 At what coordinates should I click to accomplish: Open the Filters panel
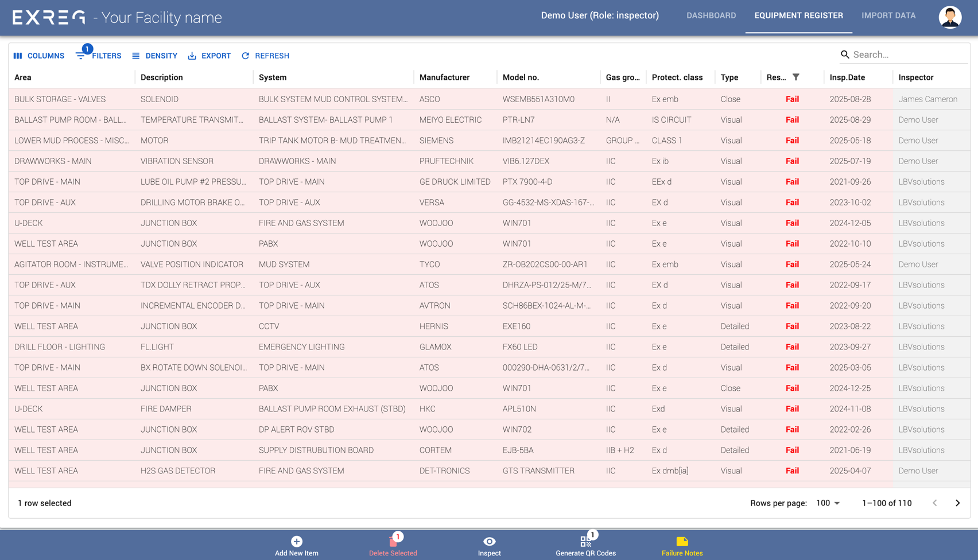(x=99, y=56)
